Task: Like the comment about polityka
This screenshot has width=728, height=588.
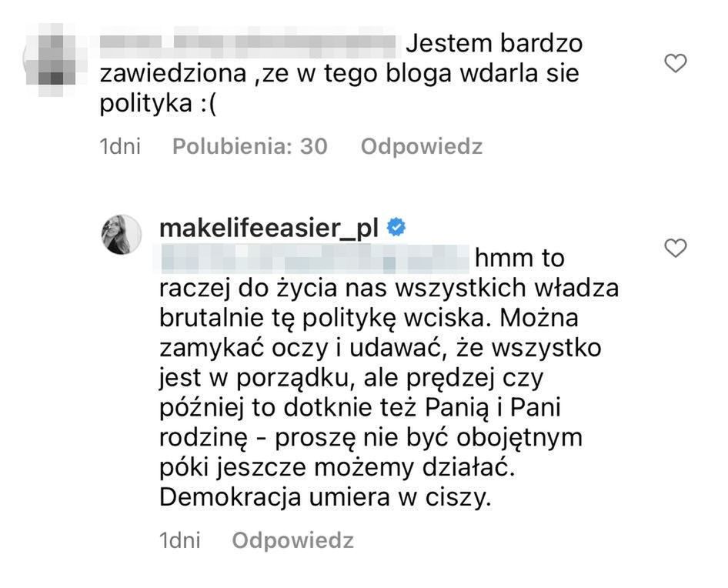Action: click(675, 65)
